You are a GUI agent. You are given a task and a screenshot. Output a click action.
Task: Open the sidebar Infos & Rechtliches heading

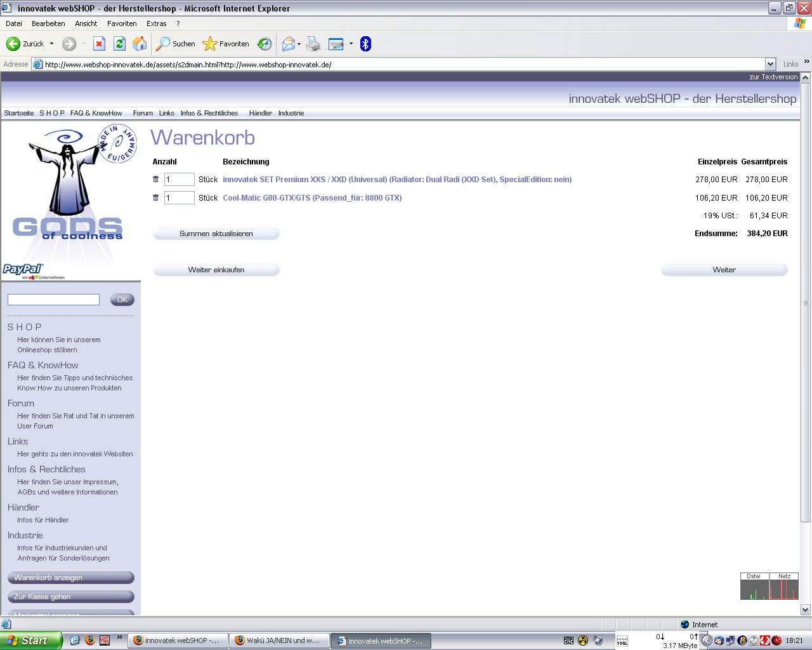point(46,469)
